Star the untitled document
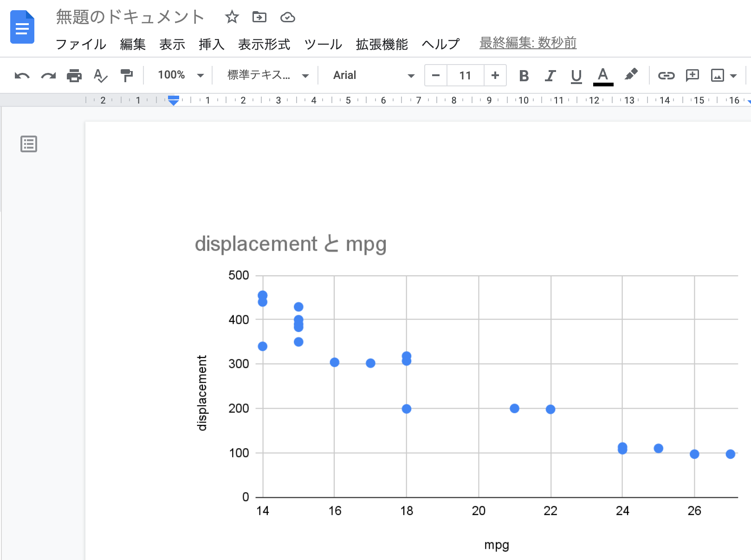The image size is (751, 560). tap(232, 17)
